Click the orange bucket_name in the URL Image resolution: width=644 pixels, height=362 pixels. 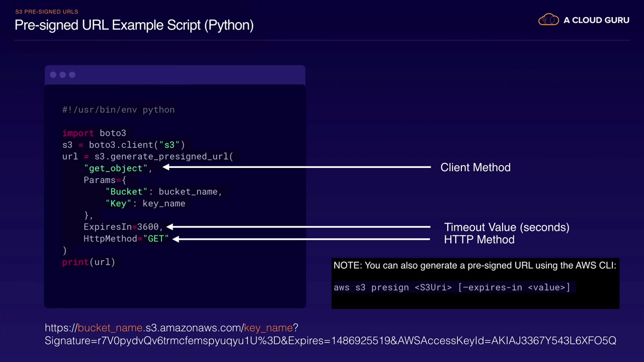tap(110, 328)
